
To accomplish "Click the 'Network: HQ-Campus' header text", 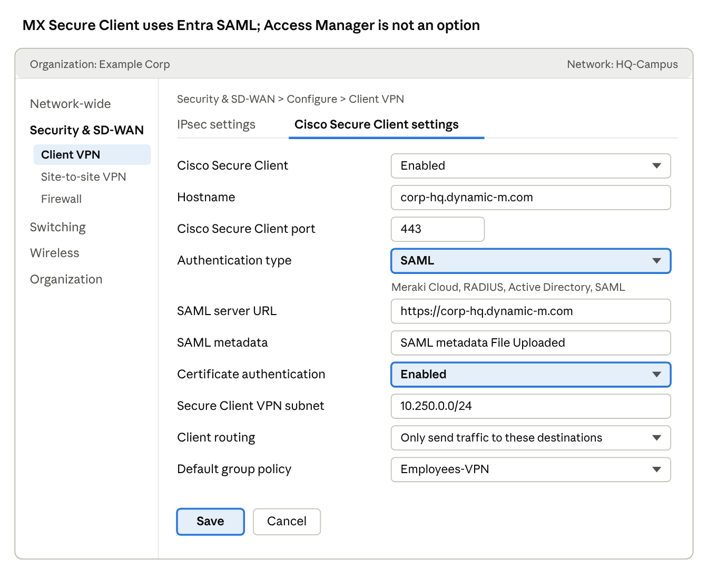I will pos(622,64).
